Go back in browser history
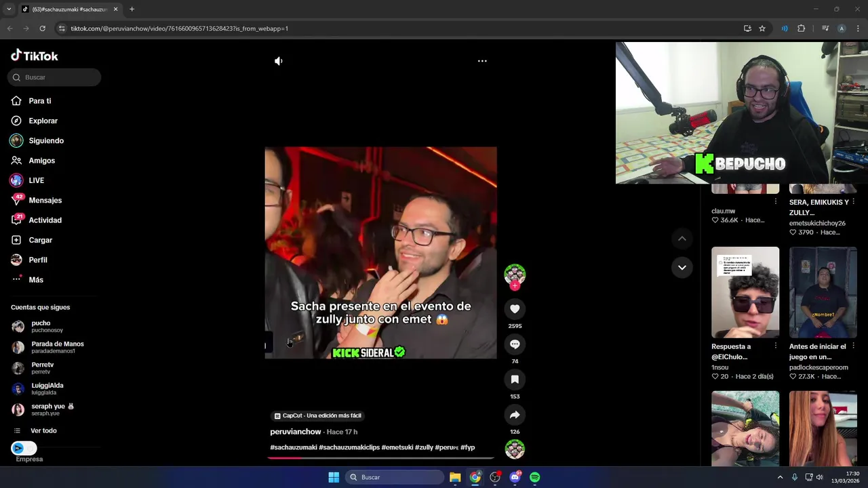The height and width of the screenshot is (488, 868). 9,28
